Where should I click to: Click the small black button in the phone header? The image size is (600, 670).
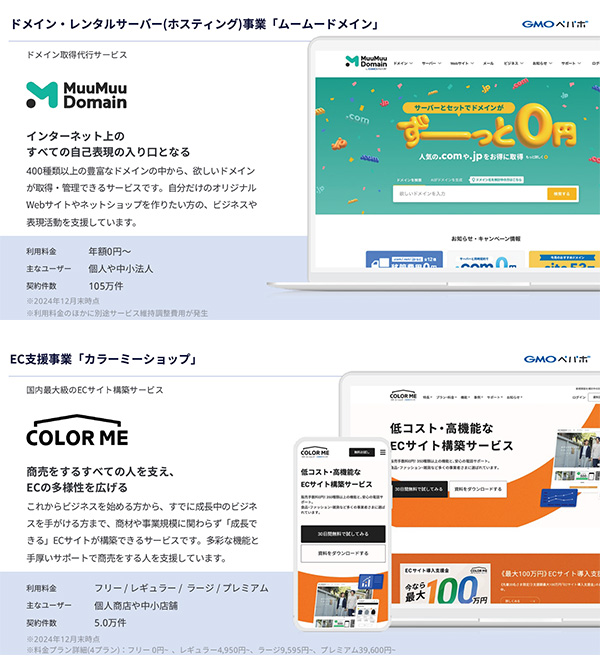(362, 452)
